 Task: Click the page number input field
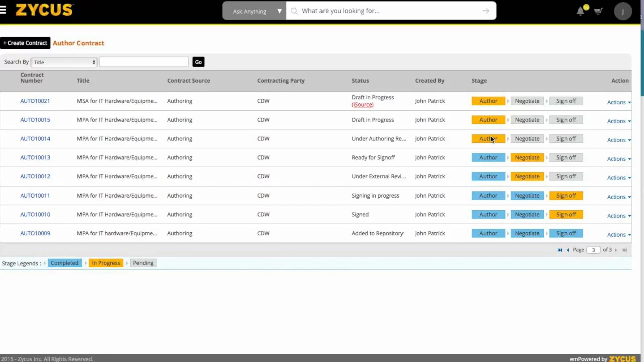point(593,250)
